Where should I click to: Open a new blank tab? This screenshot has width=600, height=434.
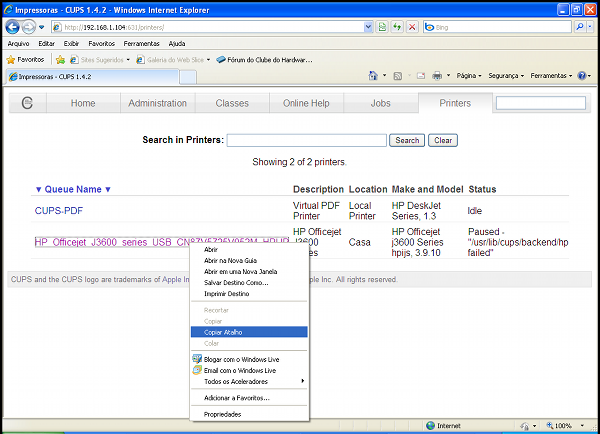pyautogui.click(x=188, y=77)
